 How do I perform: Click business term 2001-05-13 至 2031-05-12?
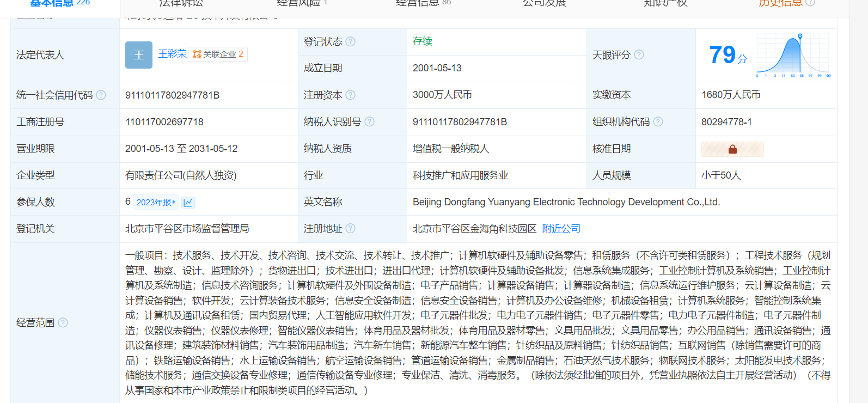coord(181,149)
